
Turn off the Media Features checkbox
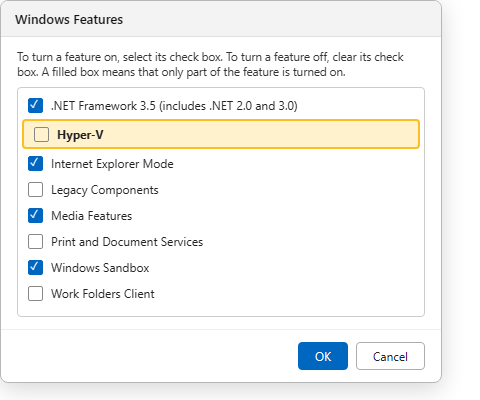[35, 216]
